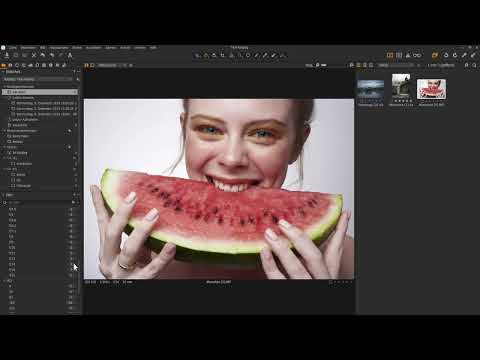The width and height of the screenshot is (480, 360).
Task: Open the camera capture tool tab
Action: (x=10, y=65)
